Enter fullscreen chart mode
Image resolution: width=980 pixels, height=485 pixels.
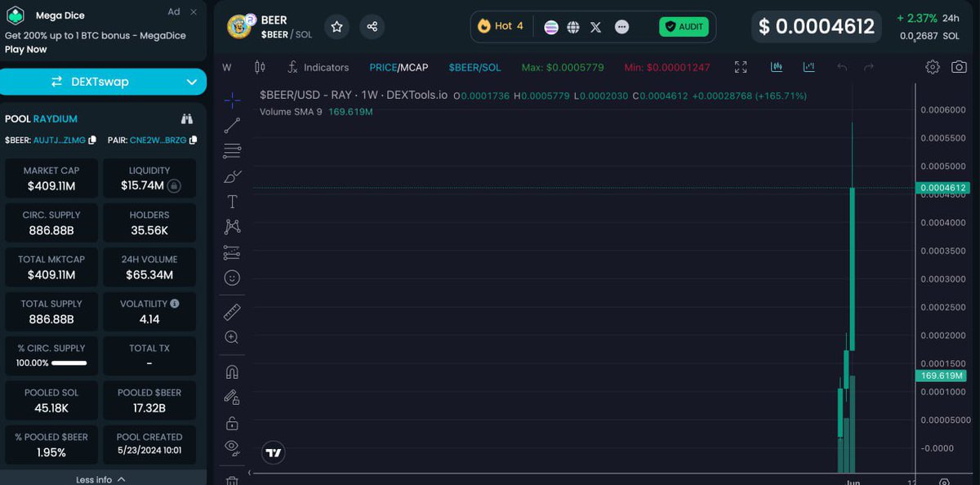point(741,67)
